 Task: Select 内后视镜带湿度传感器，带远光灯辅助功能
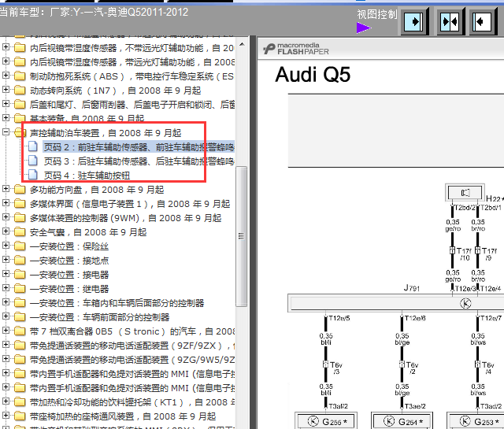pos(132,62)
